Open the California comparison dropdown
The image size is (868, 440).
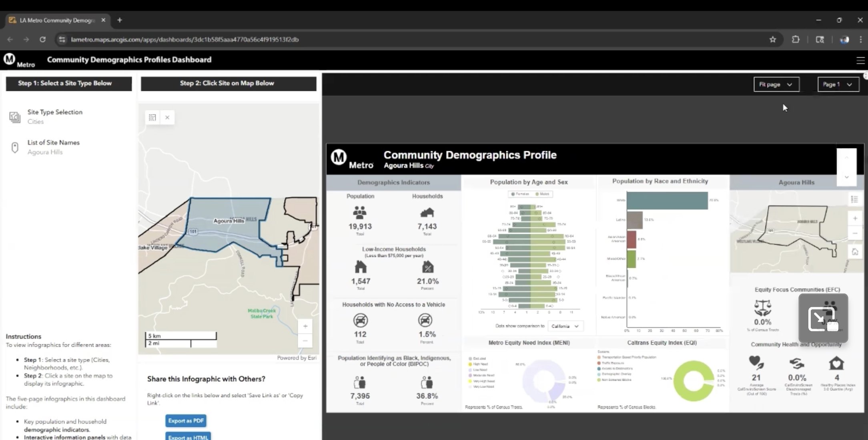coord(565,326)
